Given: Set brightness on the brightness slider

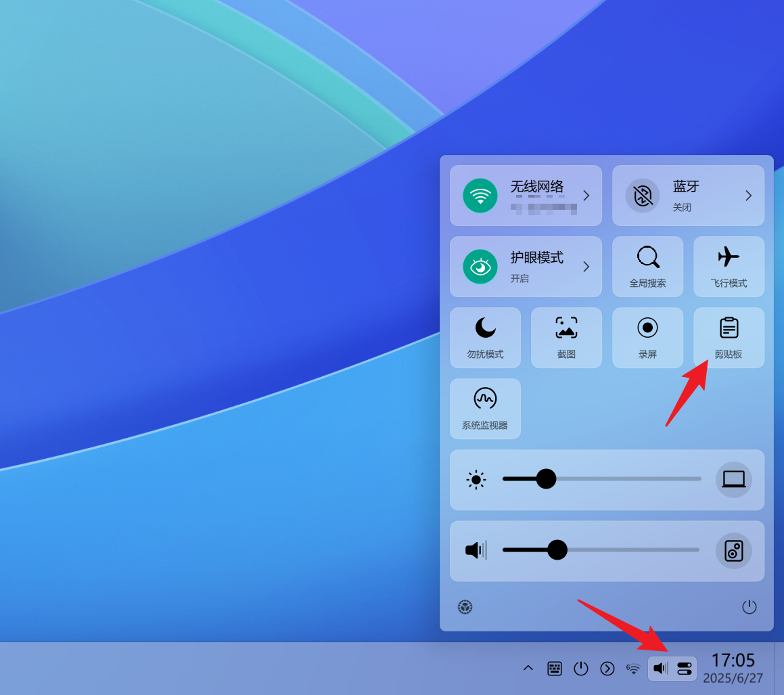Looking at the screenshot, I should [x=602, y=479].
